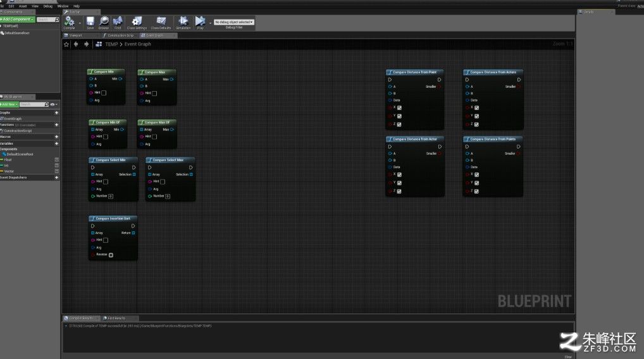Image resolution: width=644 pixels, height=359 pixels.
Task: Uncheck Z on Compare Distance from Actor
Action: tap(399, 192)
